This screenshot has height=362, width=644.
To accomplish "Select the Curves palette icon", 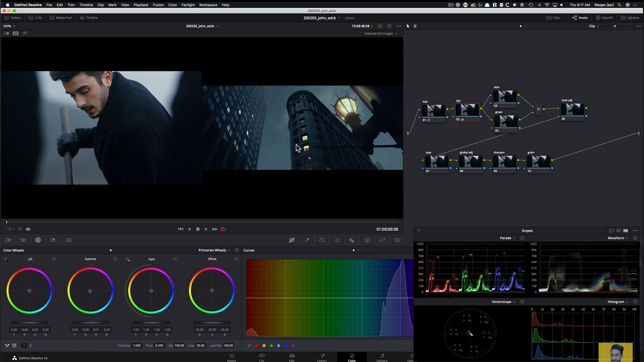I will pyautogui.click(x=292, y=240).
